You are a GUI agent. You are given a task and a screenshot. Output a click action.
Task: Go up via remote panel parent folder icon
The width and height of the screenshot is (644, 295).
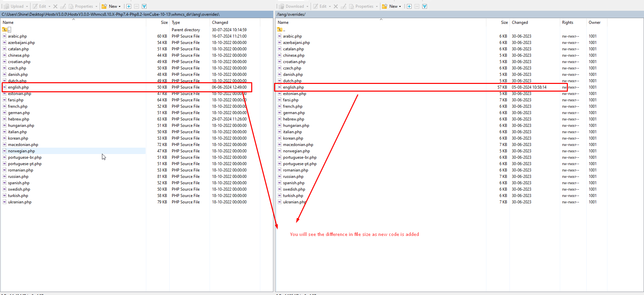tap(280, 30)
